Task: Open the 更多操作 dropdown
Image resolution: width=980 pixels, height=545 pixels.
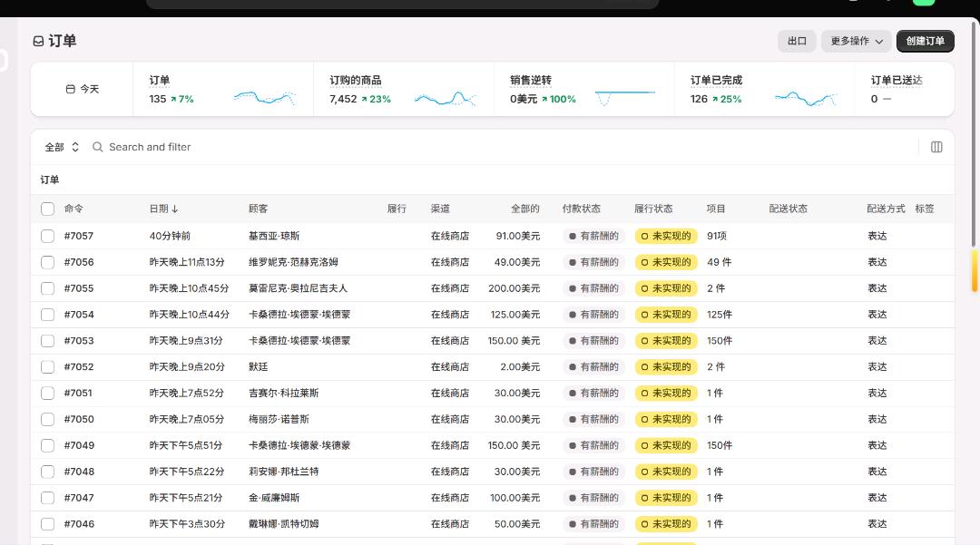Action: [x=857, y=41]
